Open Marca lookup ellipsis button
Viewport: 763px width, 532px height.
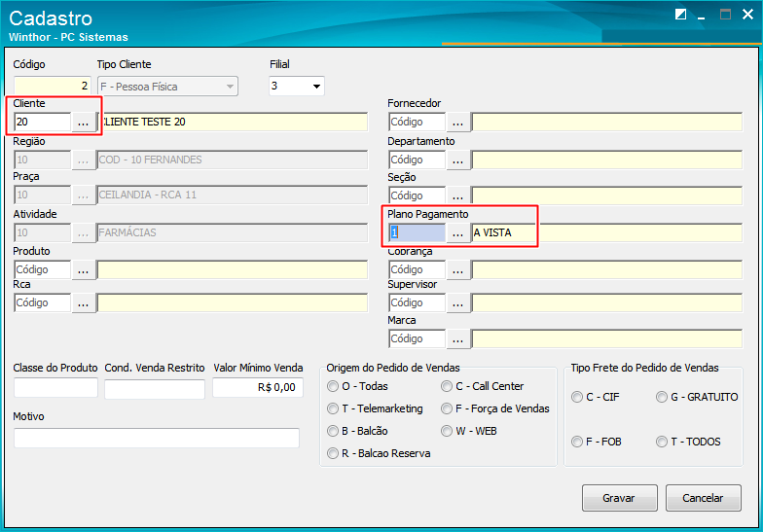pyautogui.click(x=457, y=338)
